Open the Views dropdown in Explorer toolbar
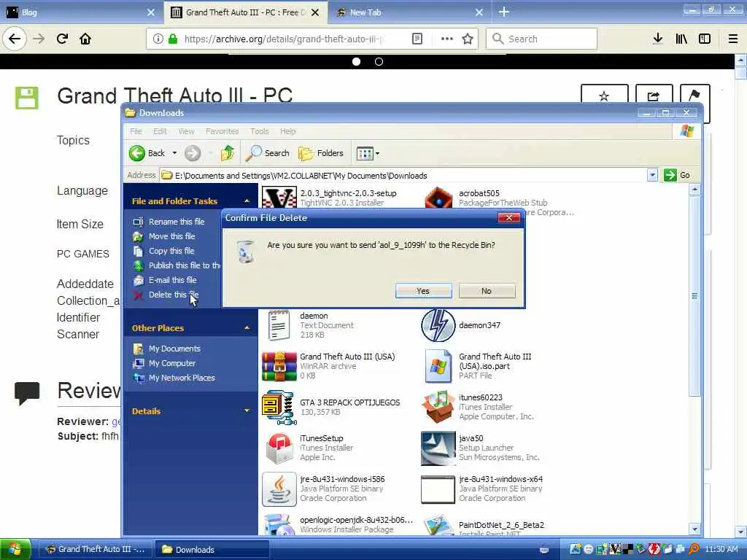The image size is (747, 560). (x=368, y=153)
